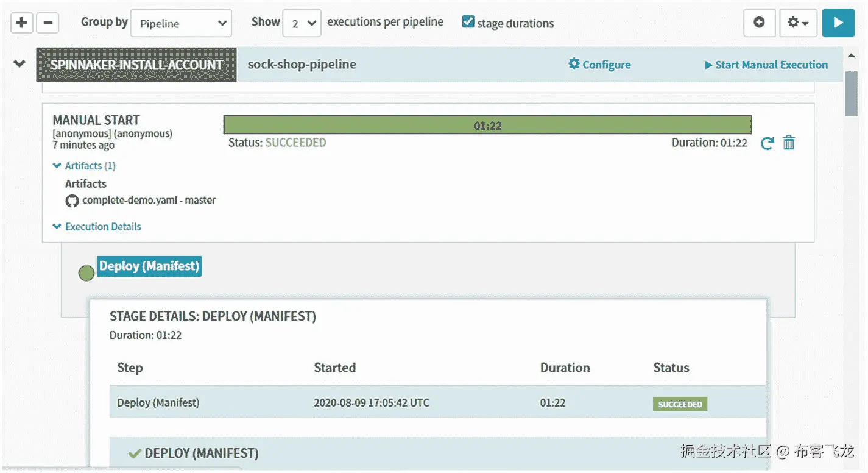Click the minus collapse-all icon
This screenshot has width=868, height=473.
click(48, 23)
